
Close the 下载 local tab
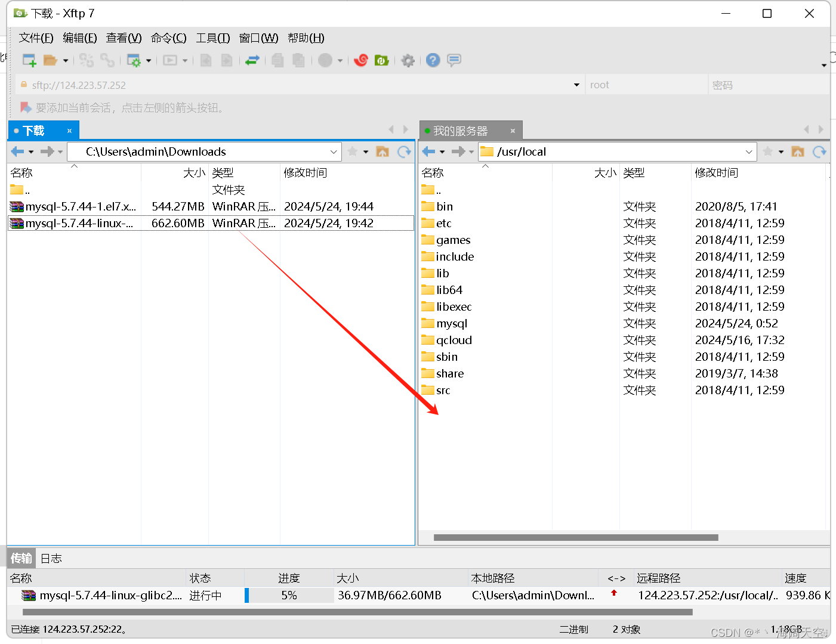[69, 131]
